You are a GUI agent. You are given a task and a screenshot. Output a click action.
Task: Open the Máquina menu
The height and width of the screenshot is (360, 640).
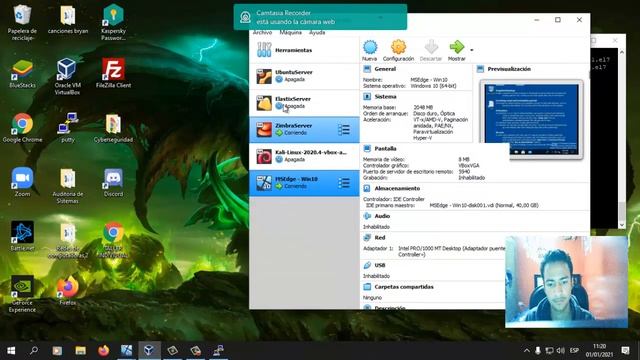[x=291, y=32]
